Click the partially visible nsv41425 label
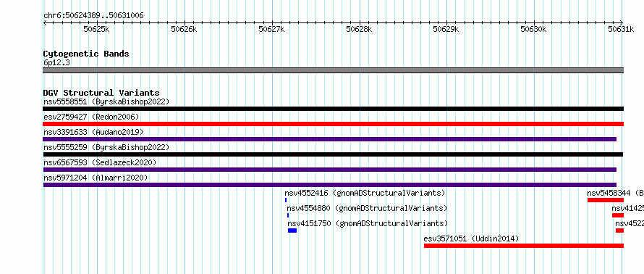Image resolution: width=644 pixels, height=274 pixels. [628, 208]
